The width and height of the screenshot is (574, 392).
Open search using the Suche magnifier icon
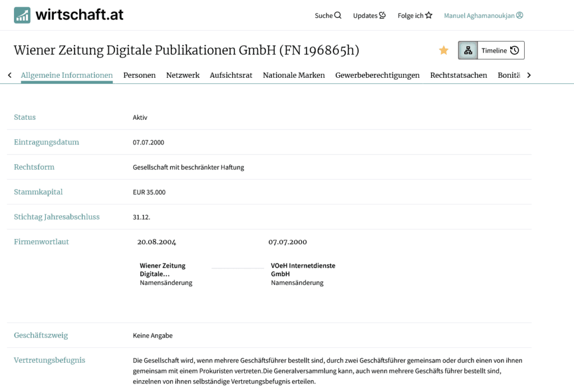click(339, 15)
